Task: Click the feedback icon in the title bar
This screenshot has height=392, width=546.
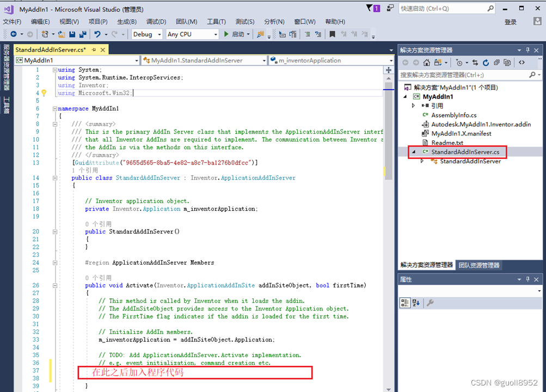Action: point(390,8)
